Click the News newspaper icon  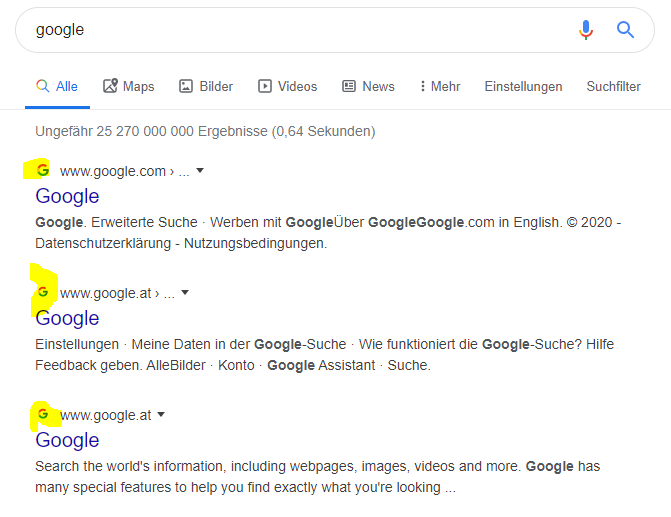coord(349,86)
